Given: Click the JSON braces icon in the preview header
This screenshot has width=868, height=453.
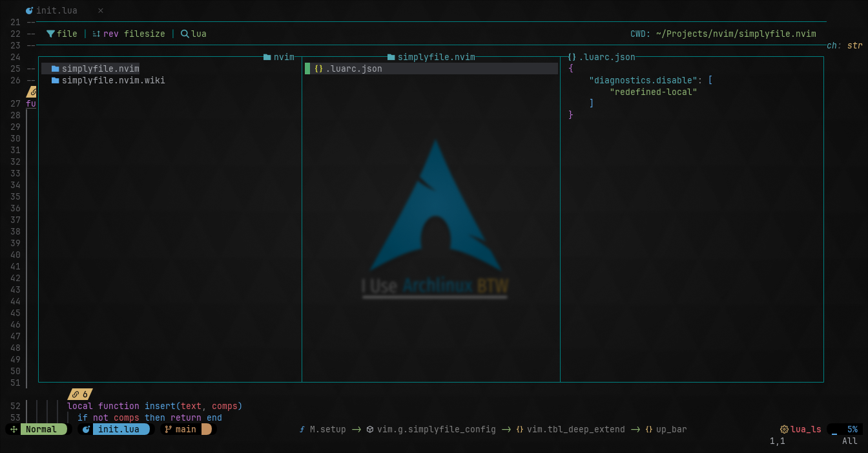Looking at the screenshot, I should click(x=572, y=57).
